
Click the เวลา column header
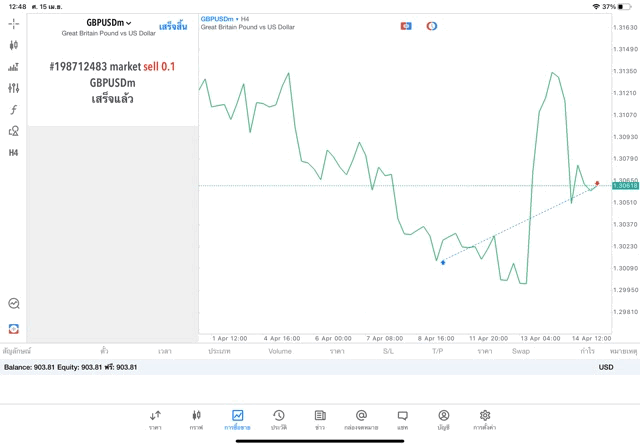click(165, 351)
